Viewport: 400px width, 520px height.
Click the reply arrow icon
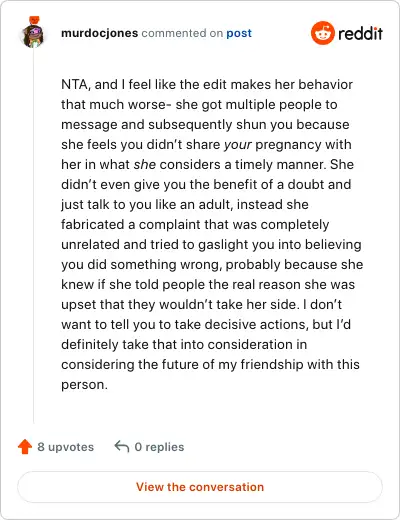122,447
